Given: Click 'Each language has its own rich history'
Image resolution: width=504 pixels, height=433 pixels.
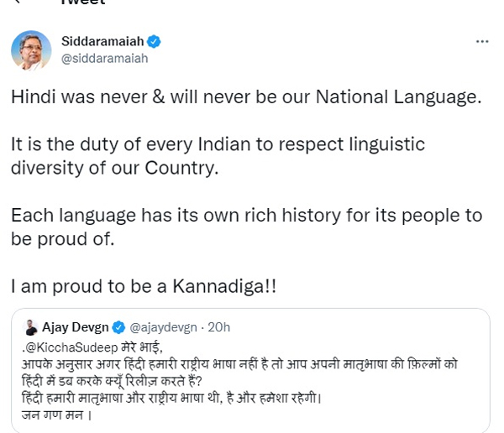Looking at the screenshot, I should [246, 227].
